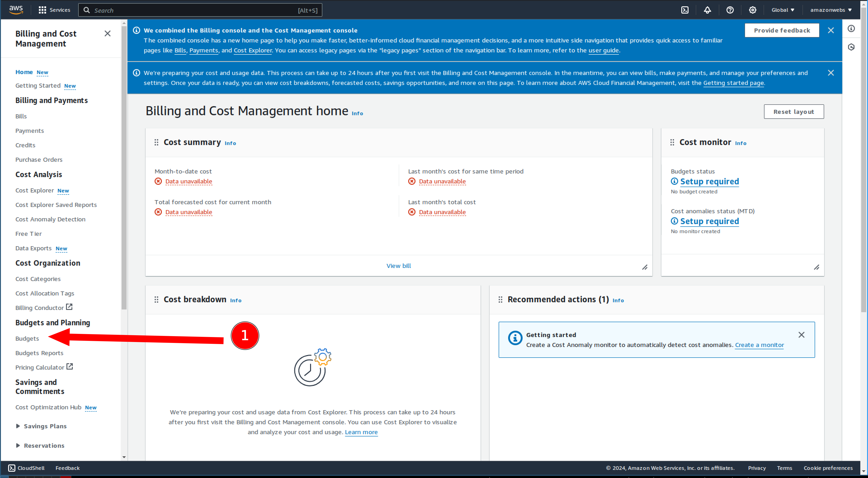868x478 pixels.
Task: Dismiss the Getting started recommendation
Action: pos(801,335)
